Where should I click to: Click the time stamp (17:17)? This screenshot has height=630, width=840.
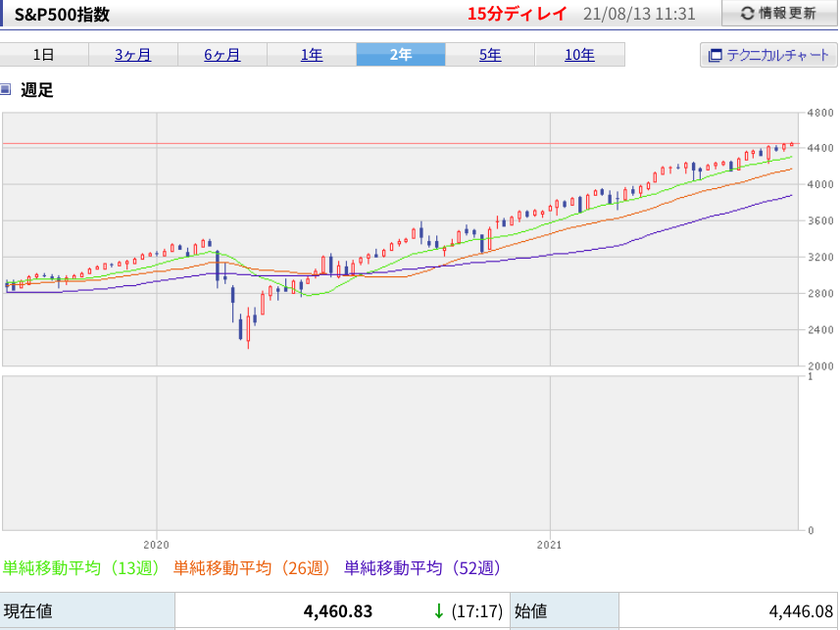pyautogui.click(x=476, y=611)
